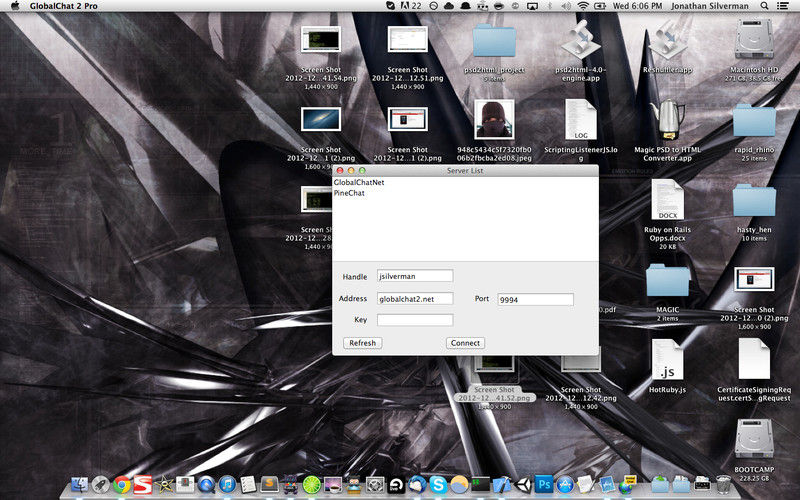Select the Macintosh HD drive icon
Viewport: 800px width, 500px height.
coord(754,40)
